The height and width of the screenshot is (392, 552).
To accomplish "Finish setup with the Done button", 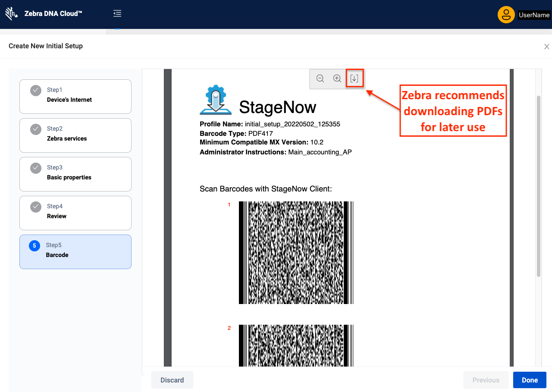I will pos(530,380).
